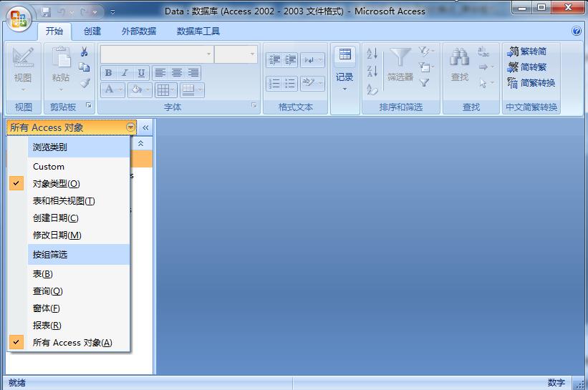
Task: Click the Help question mark icon
Action: click(x=577, y=31)
